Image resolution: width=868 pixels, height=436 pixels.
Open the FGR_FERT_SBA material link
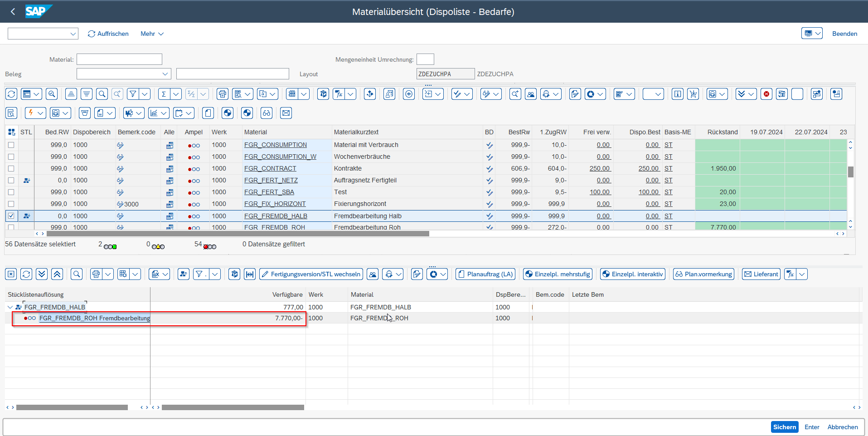point(269,192)
